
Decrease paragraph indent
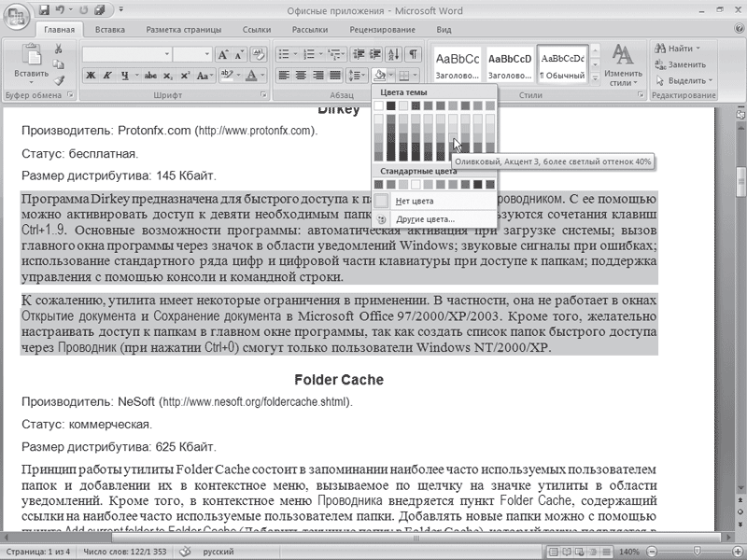pyautogui.click(x=359, y=54)
